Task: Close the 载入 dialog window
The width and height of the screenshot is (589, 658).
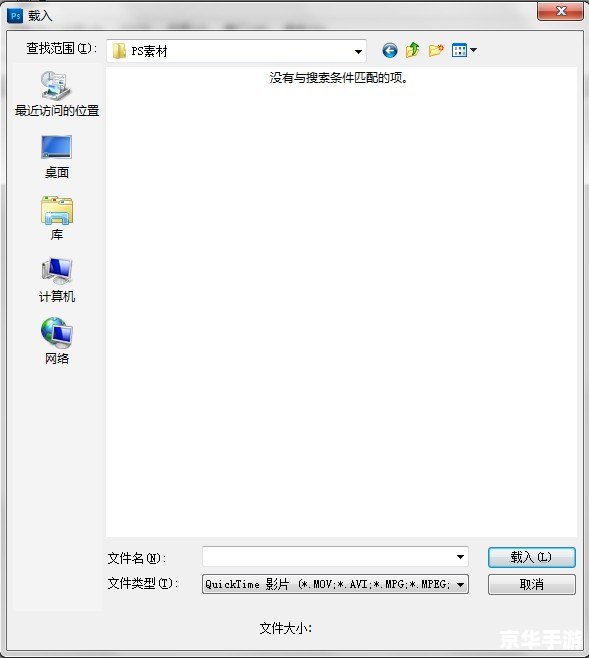Action: pyautogui.click(x=560, y=11)
